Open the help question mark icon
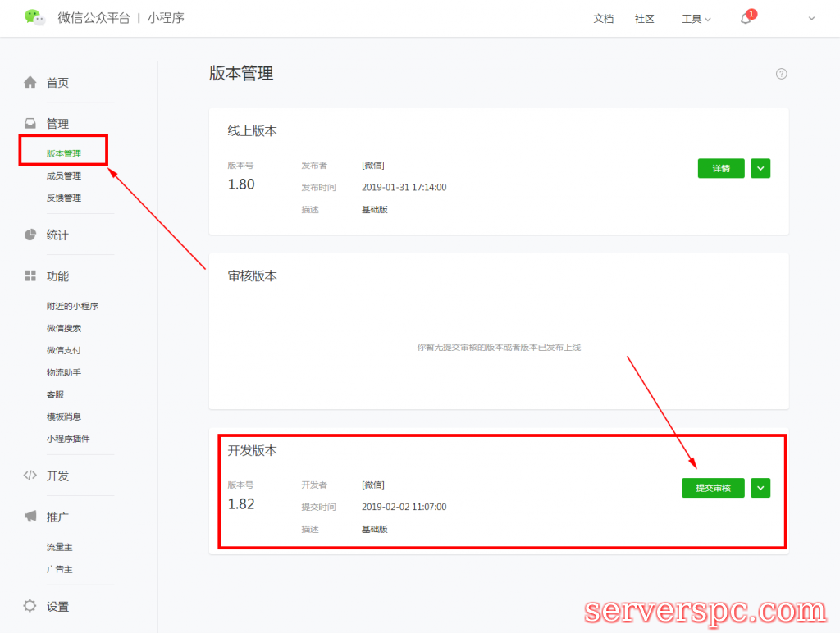 click(x=781, y=74)
